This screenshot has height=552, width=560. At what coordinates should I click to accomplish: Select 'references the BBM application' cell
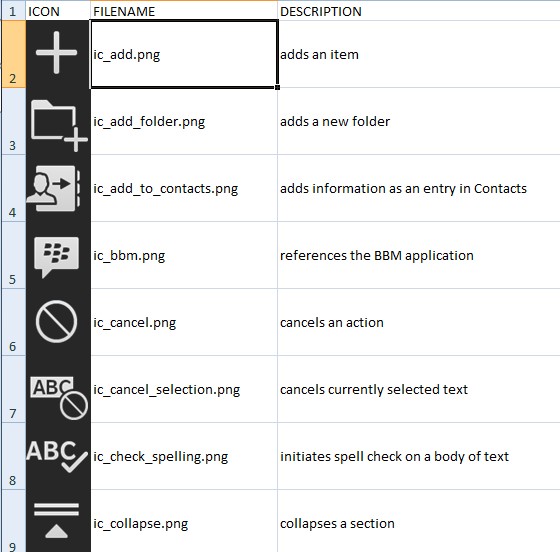pos(419,255)
